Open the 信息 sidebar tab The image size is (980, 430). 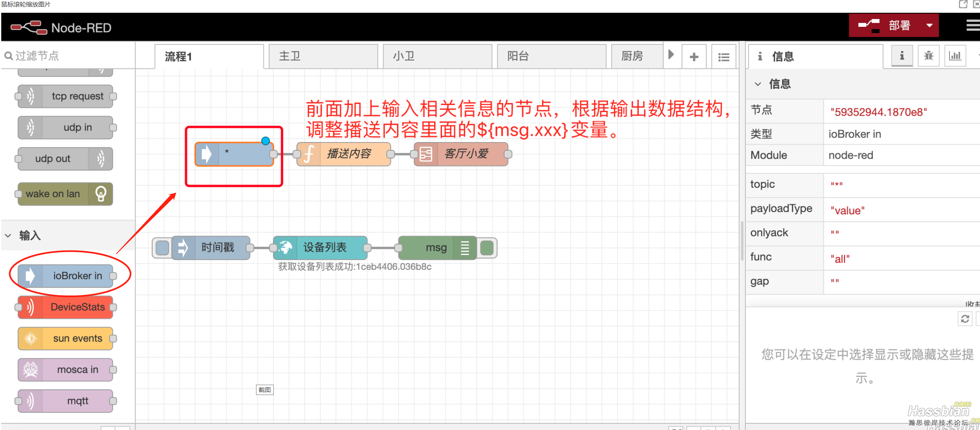[x=815, y=56]
